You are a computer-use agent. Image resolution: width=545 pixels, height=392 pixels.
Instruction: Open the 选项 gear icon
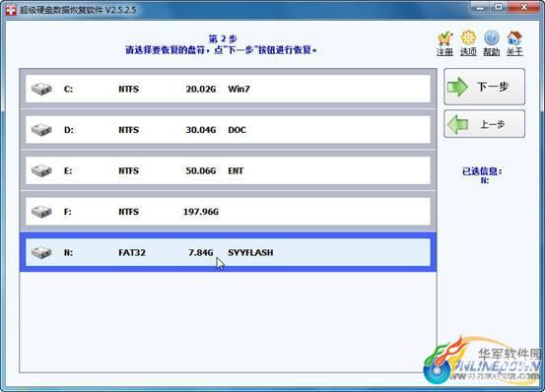468,38
